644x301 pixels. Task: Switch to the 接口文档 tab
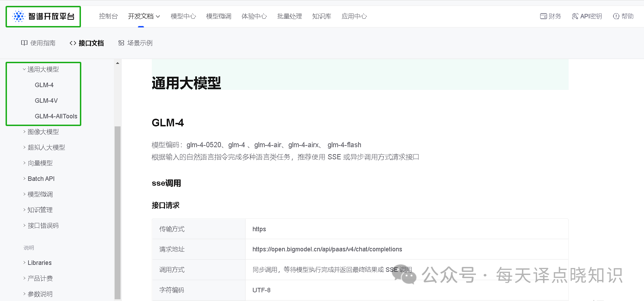pyautogui.click(x=87, y=43)
